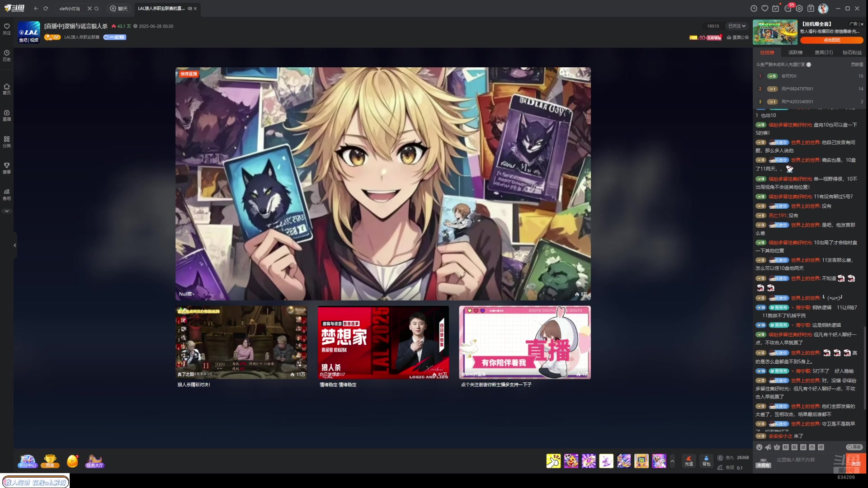Open settings hexagon icon in title bar

coord(799,9)
